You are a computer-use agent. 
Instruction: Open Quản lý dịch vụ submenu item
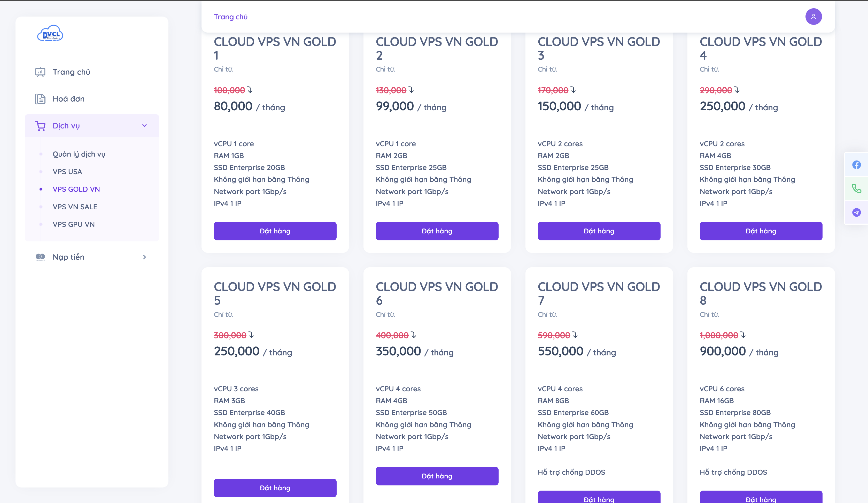(x=79, y=154)
